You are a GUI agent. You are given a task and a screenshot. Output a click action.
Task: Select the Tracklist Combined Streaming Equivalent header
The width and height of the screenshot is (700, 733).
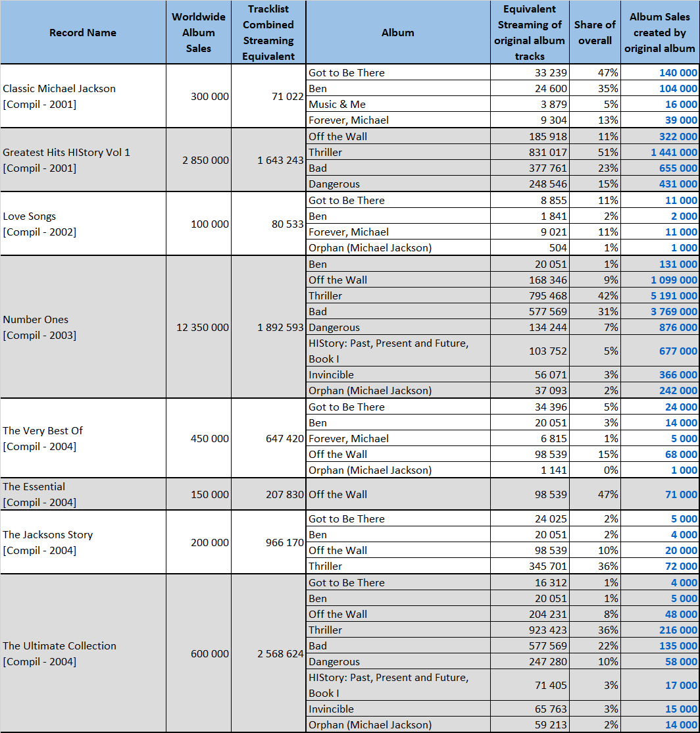[x=268, y=32]
